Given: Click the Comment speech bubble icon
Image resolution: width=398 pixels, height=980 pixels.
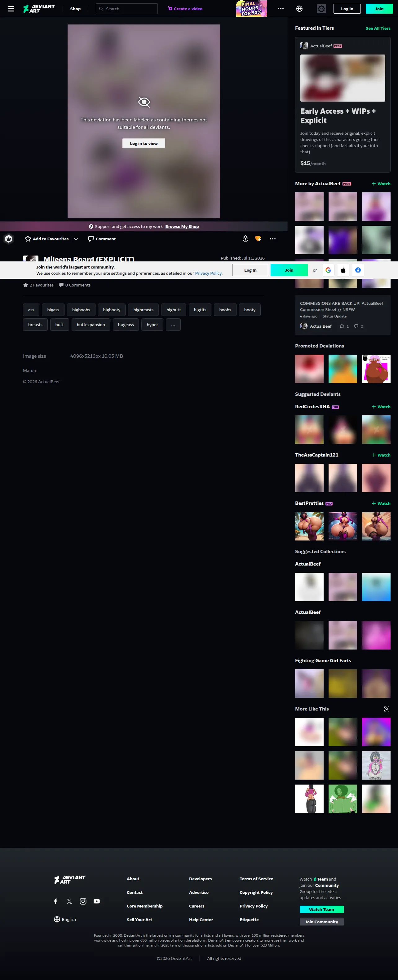Looking at the screenshot, I should coord(91,239).
